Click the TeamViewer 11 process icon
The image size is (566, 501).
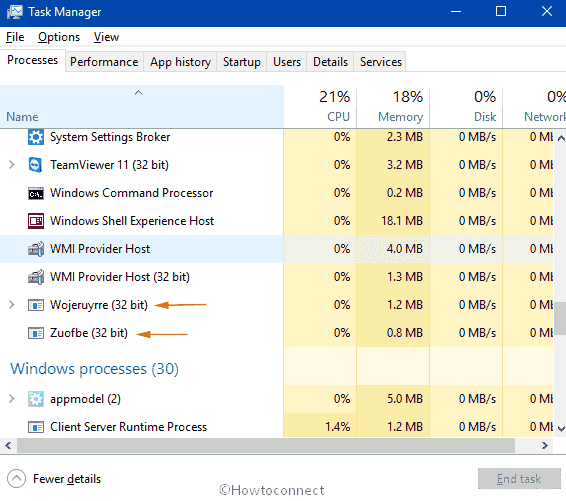point(36,165)
